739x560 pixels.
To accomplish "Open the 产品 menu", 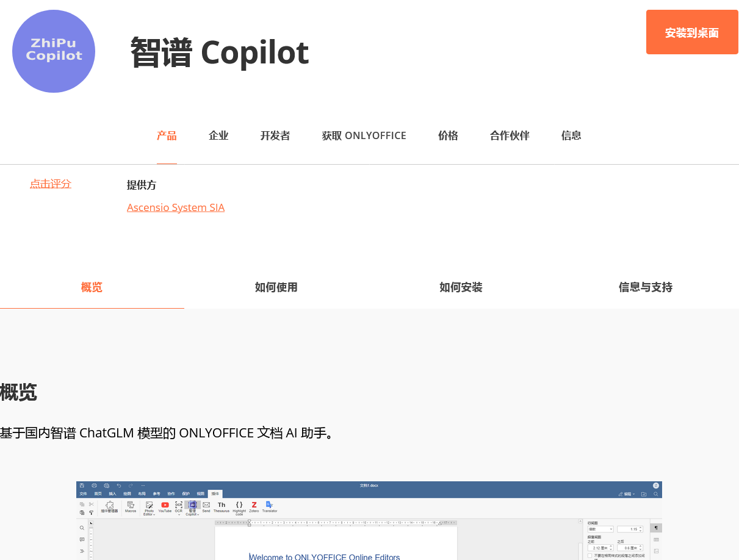I will [167, 135].
